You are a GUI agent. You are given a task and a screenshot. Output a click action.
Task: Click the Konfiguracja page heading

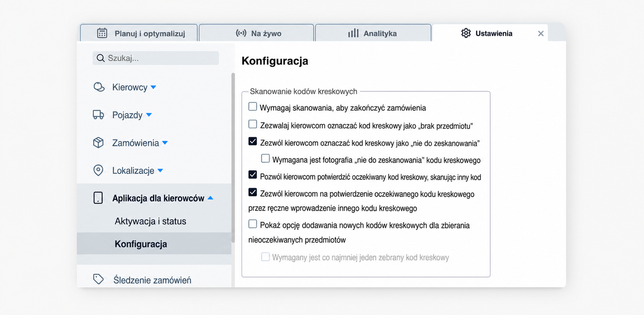click(275, 61)
